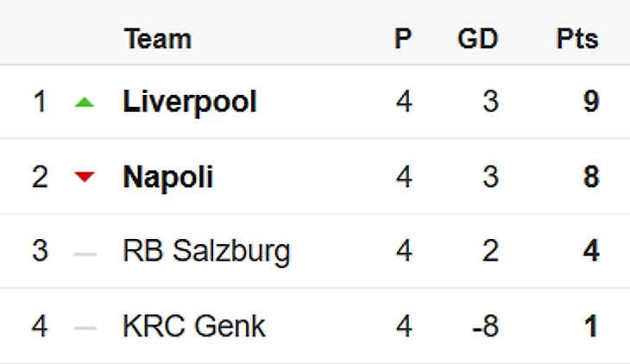Viewport: 630px width, 364px height.
Task: Click Napoli's points total of 8
Action: (590, 178)
